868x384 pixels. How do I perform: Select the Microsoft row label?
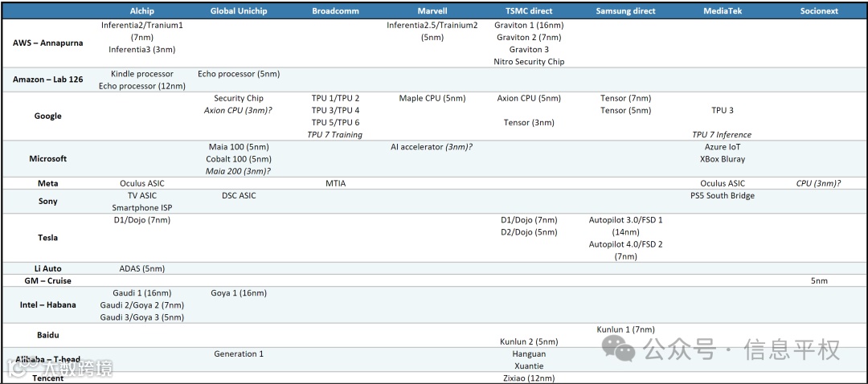(48, 159)
